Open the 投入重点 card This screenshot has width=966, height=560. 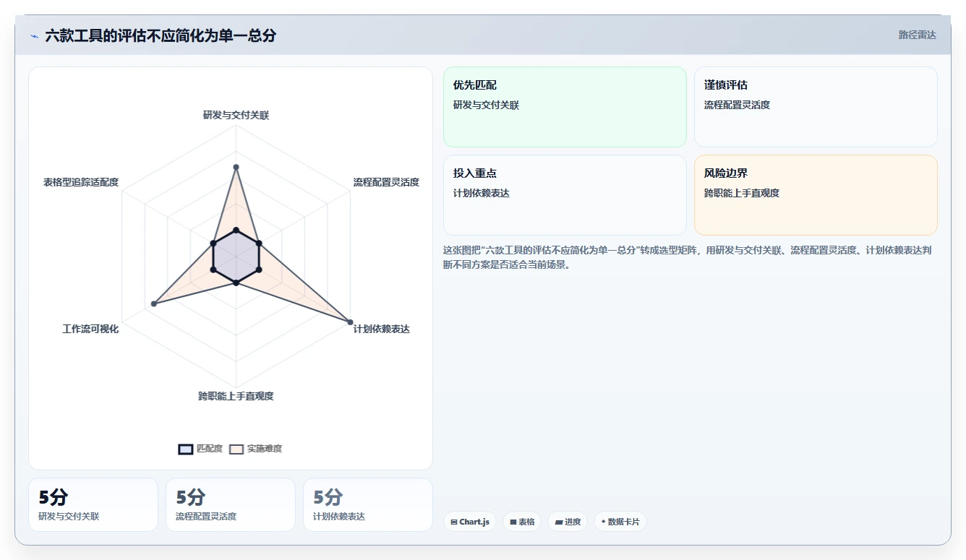[565, 195]
